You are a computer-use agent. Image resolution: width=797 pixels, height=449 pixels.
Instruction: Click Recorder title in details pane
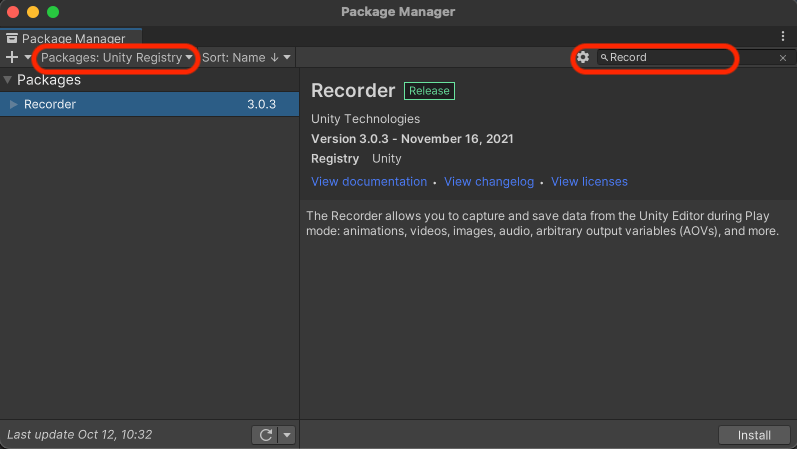click(353, 91)
